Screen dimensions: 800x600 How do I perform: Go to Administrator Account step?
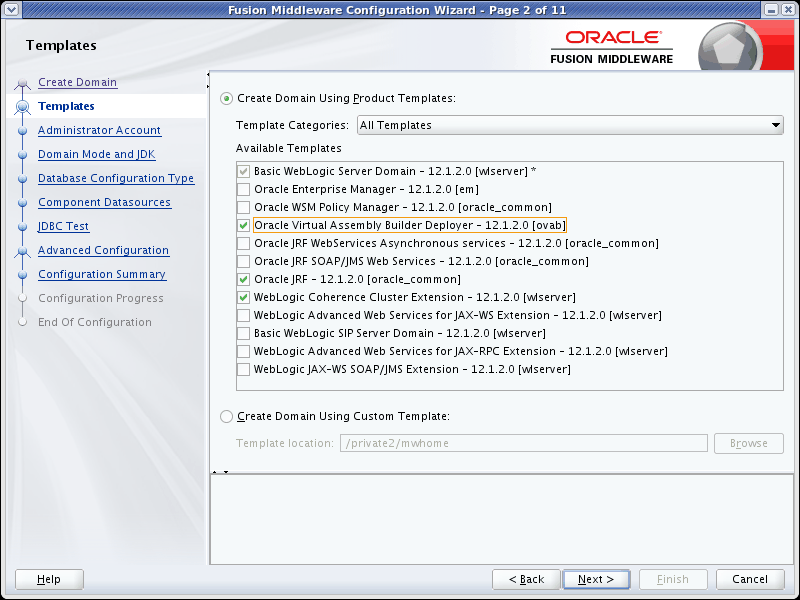click(99, 130)
